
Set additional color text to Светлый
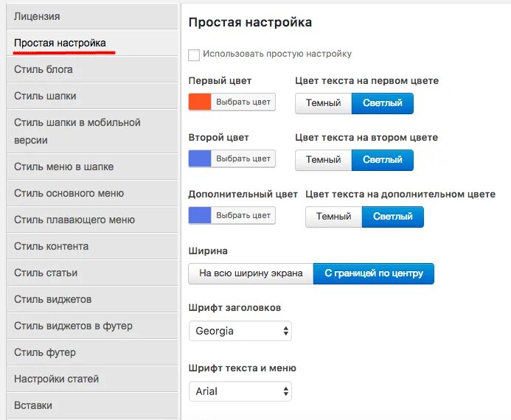pos(393,217)
